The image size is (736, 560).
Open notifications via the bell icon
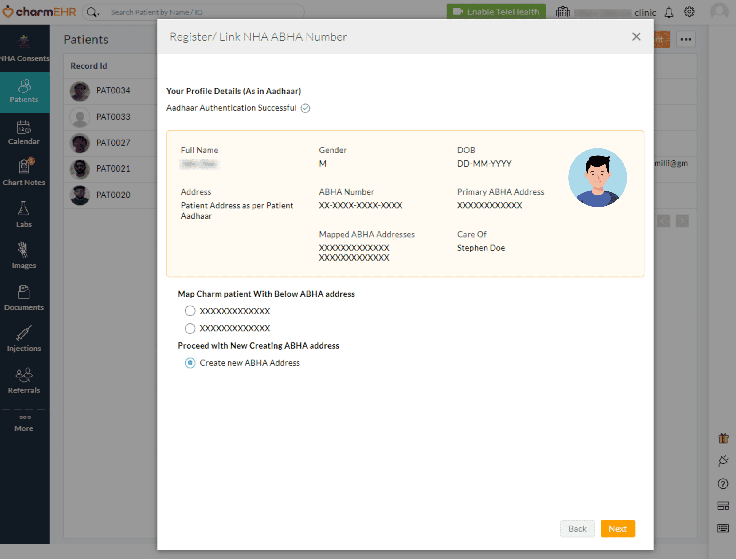point(669,12)
